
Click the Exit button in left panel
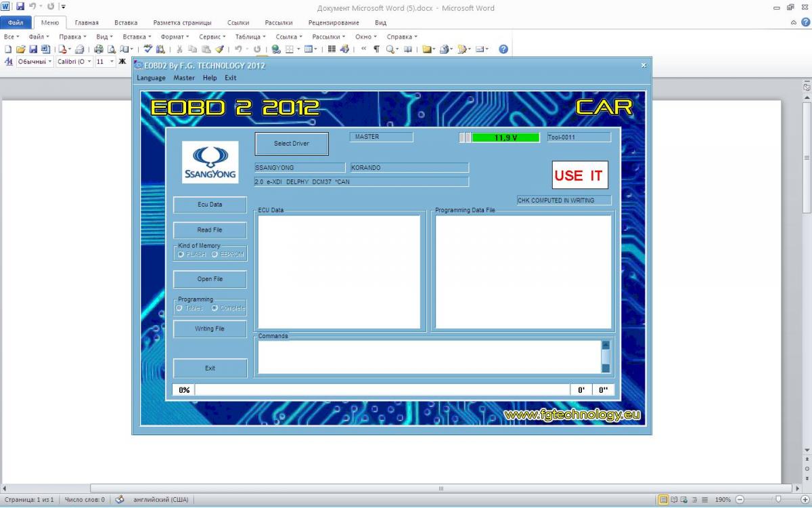point(210,368)
